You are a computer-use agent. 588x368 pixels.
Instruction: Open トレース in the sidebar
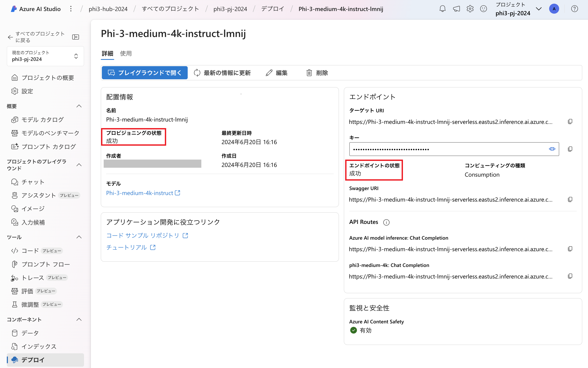point(45,278)
